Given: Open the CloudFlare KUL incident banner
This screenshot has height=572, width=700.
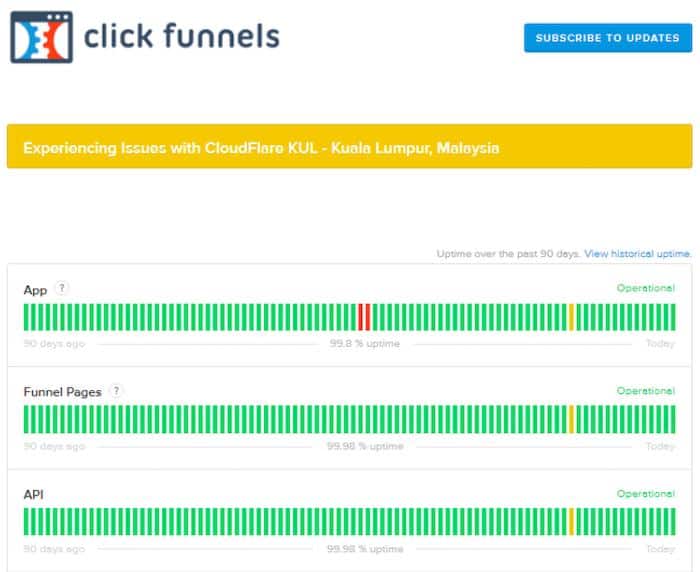Looking at the screenshot, I should 350,146.
